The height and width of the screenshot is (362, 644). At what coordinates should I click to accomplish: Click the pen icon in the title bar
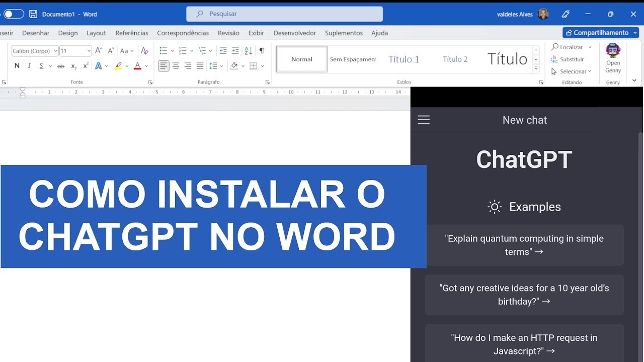click(x=566, y=14)
